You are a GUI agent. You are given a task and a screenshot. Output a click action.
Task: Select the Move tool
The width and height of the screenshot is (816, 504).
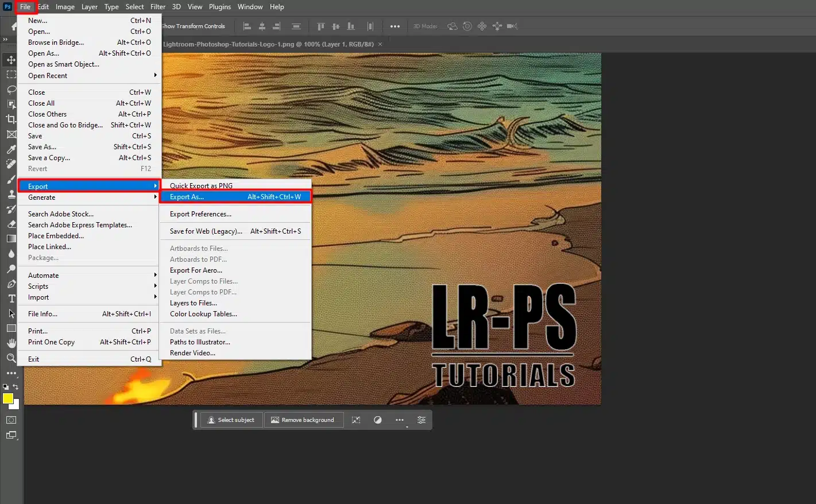[x=11, y=60]
